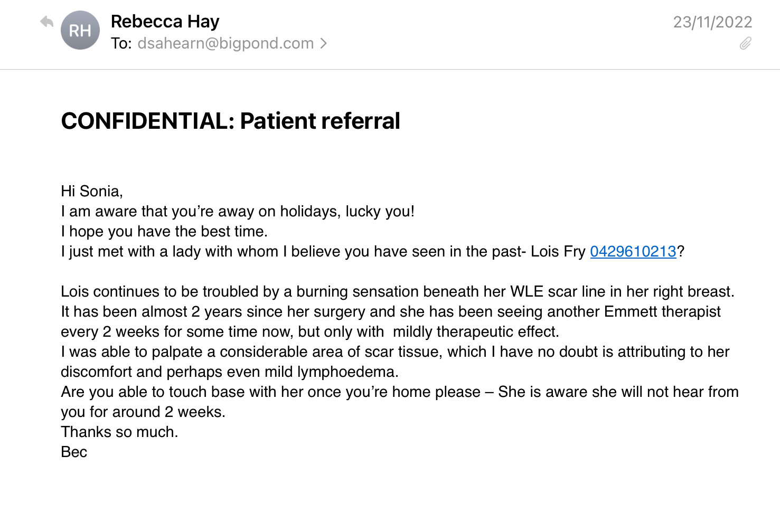The image size is (780, 532).
Task: Open the paperclip attachment icon
Action: click(745, 43)
